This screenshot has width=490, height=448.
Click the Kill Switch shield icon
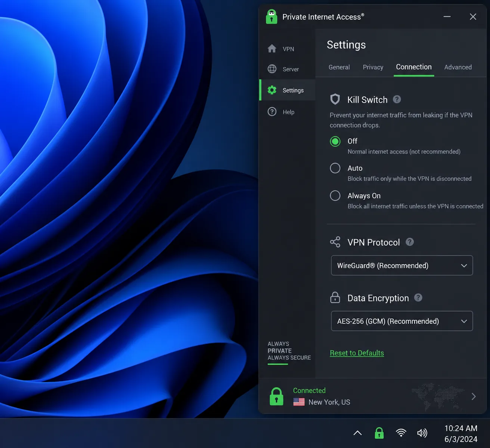335,99
